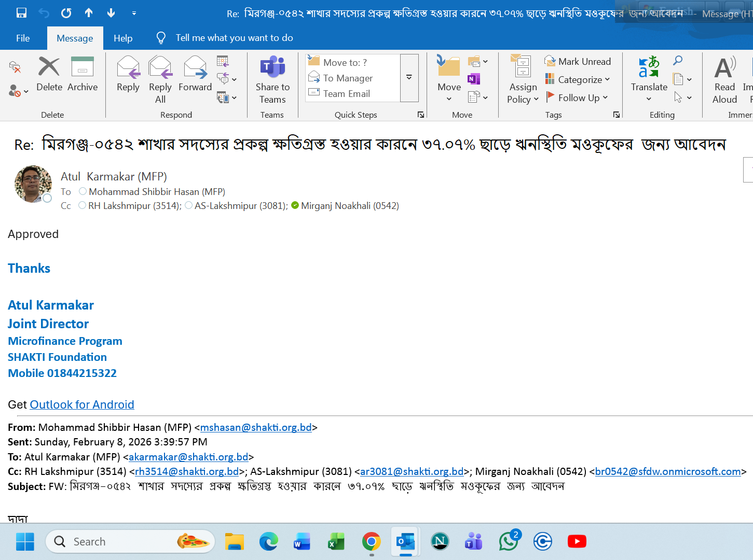The height and width of the screenshot is (560, 753).
Task: Send message to OneNote
Action: pyautogui.click(x=474, y=79)
